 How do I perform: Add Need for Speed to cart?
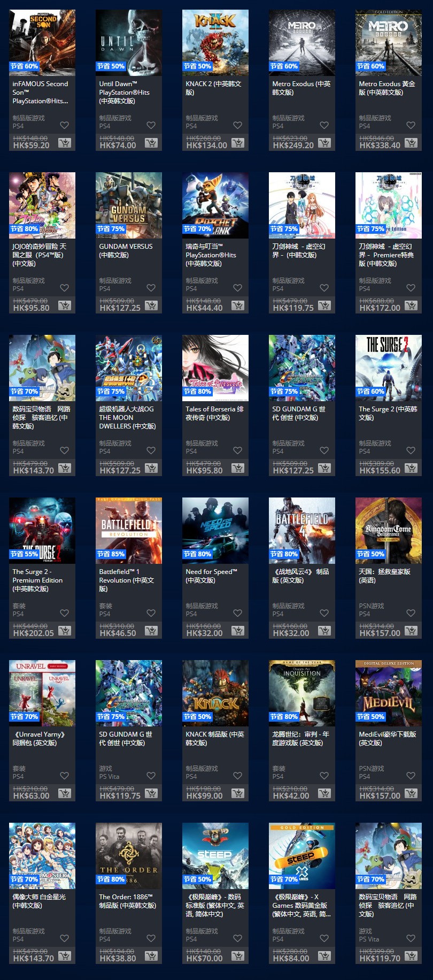pos(238,631)
